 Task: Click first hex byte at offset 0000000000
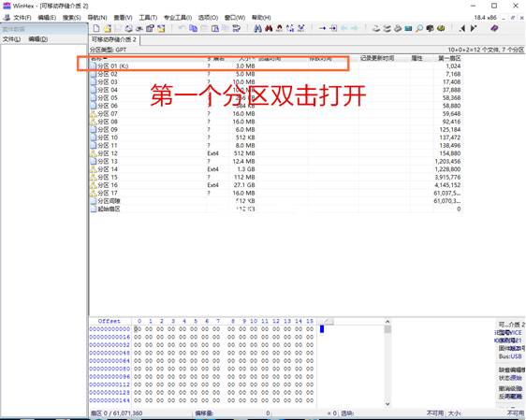click(x=138, y=329)
